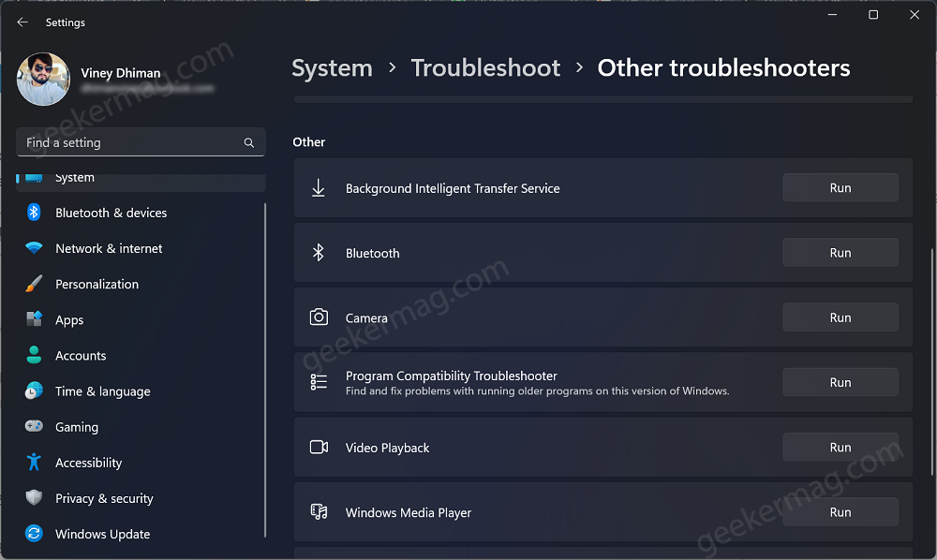Screen dimensions: 937x560
Task: Open Gaming settings
Action: 141,427
